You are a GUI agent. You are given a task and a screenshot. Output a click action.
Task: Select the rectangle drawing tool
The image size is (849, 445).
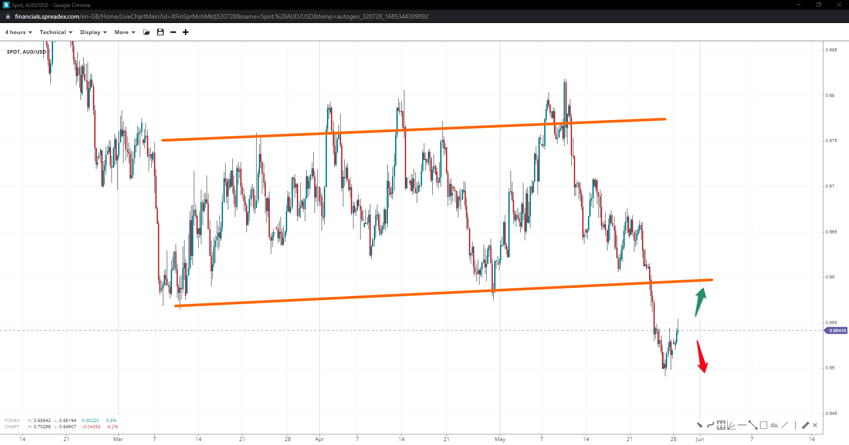763,425
